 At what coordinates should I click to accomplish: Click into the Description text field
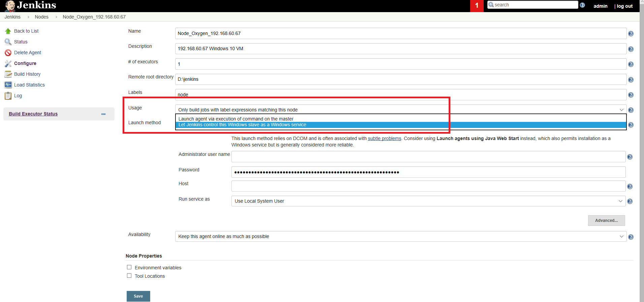pos(401,48)
